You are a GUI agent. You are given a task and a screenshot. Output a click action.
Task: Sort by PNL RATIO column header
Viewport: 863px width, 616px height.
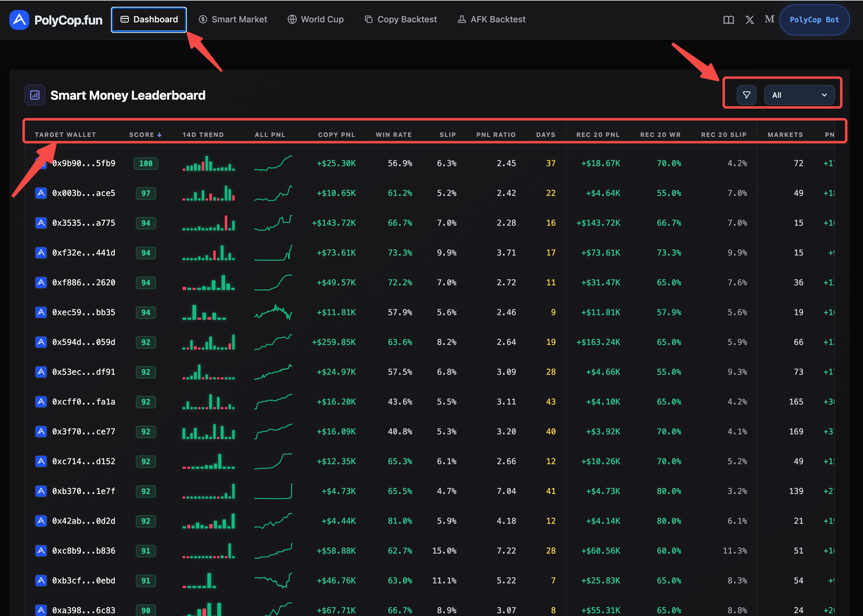pos(496,135)
